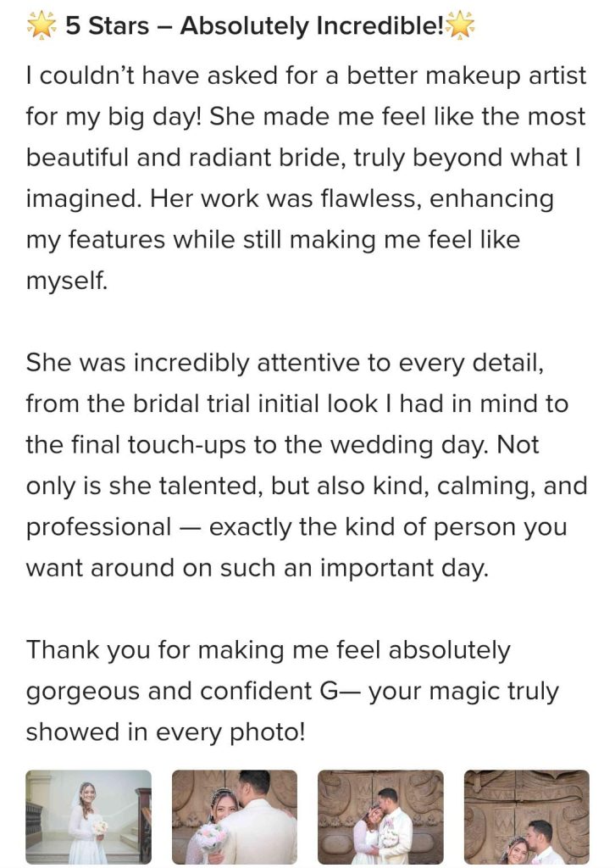615x868 pixels.
Task: Click the star emoji after "Incredible!"
Action: [460, 27]
